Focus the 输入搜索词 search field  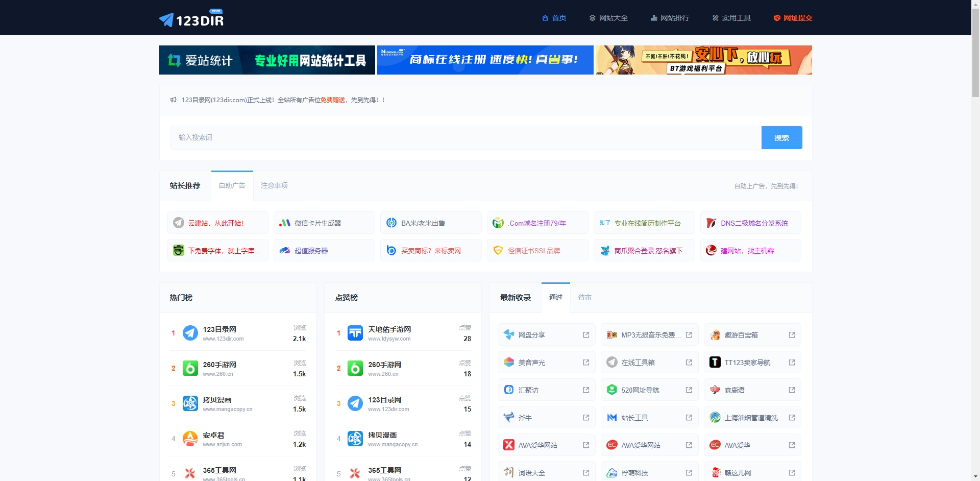tap(465, 137)
